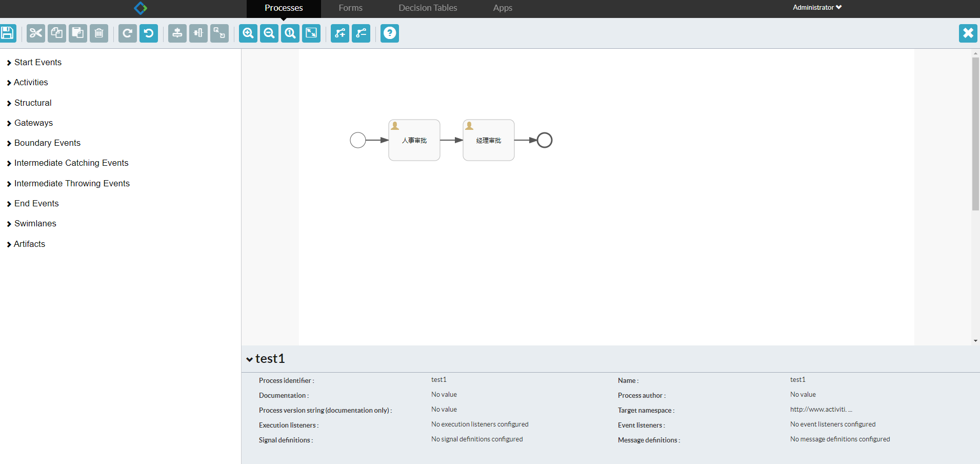Expand Intermediate Throwing Events group
The image size is (980, 464).
tap(68, 184)
